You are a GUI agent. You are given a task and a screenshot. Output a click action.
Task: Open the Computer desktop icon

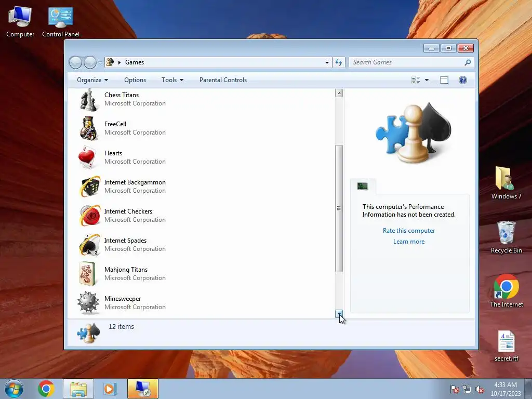(20, 21)
